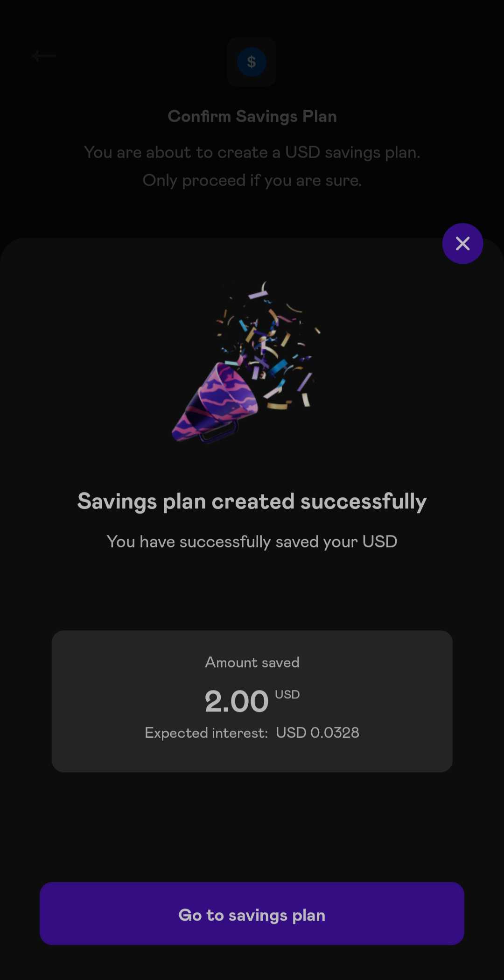Tap the small USD currency label beside 2.00
The image size is (504, 980).
(287, 694)
